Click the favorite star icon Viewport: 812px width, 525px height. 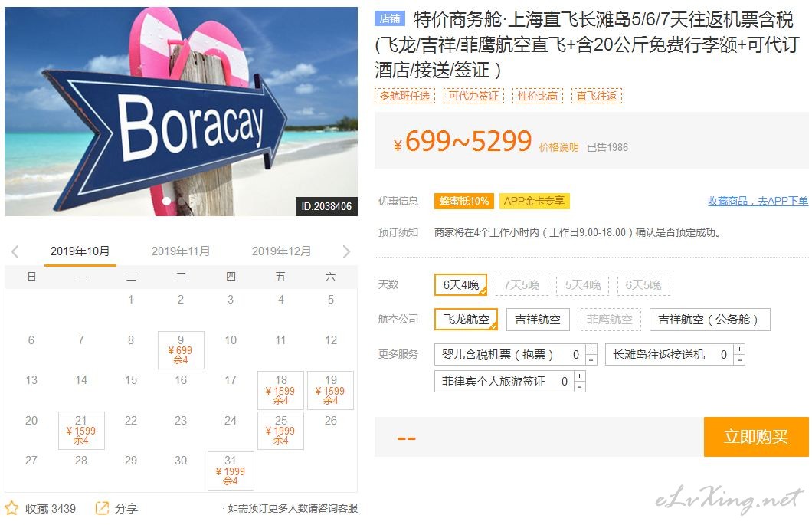[11, 508]
